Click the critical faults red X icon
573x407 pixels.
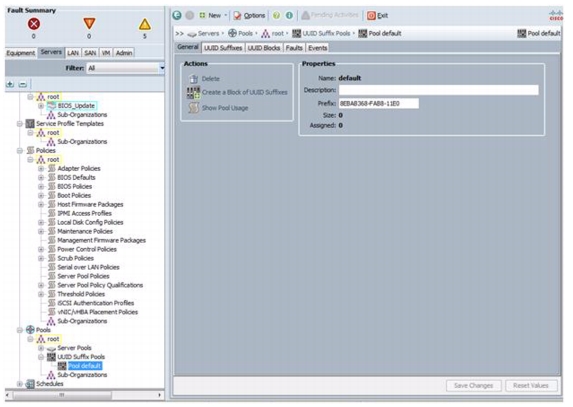click(34, 24)
